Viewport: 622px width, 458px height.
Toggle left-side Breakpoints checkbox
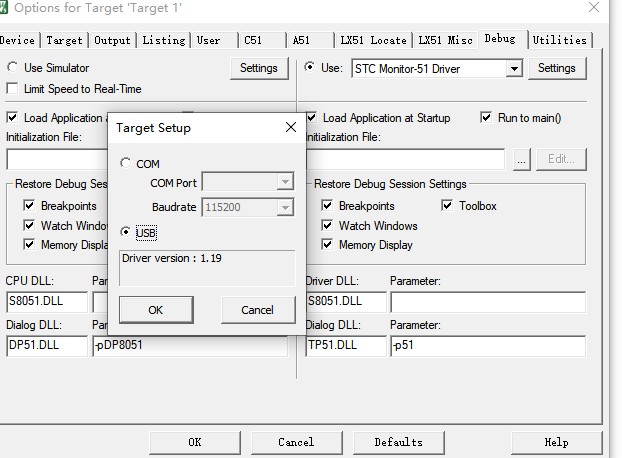29,205
